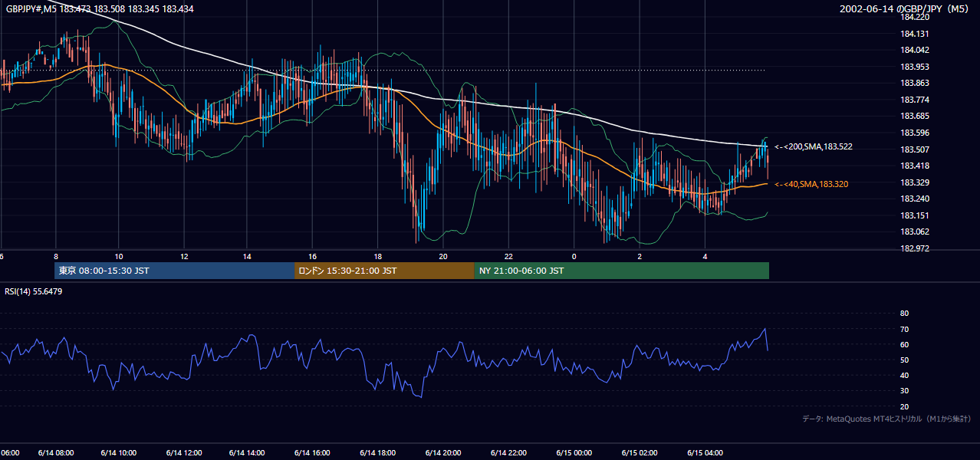Click bottom axis label 6/15 04:00
This screenshot has height=460, width=980.
(705, 452)
